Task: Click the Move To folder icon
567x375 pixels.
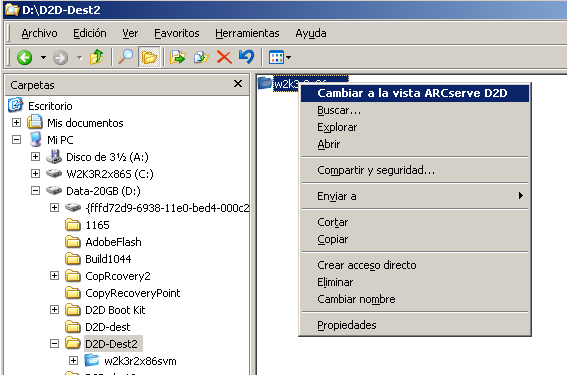Action: 178,57
